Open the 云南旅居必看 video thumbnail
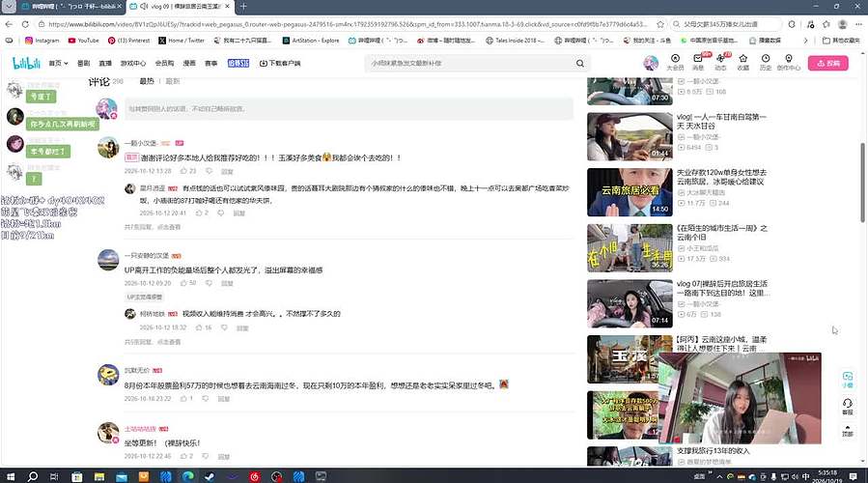Viewport: 868px width, 483px height. (x=630, y=192)
